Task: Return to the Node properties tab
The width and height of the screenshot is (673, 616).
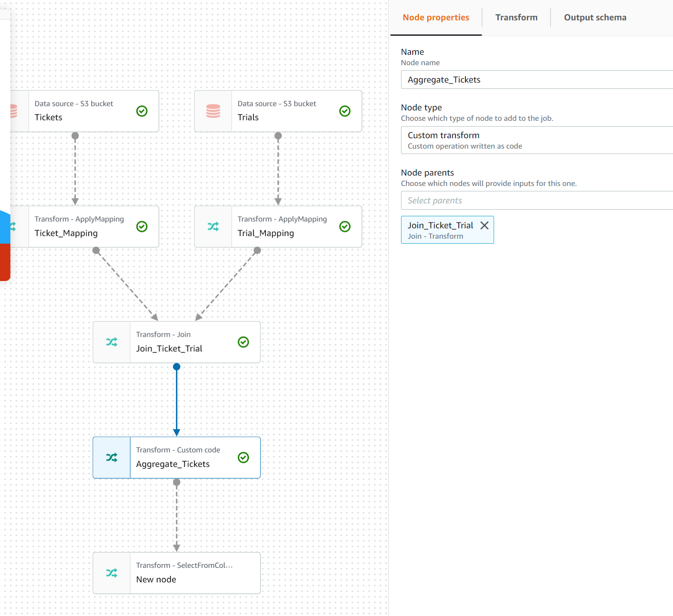Action: pyautogui.click(x=436, y=17)
